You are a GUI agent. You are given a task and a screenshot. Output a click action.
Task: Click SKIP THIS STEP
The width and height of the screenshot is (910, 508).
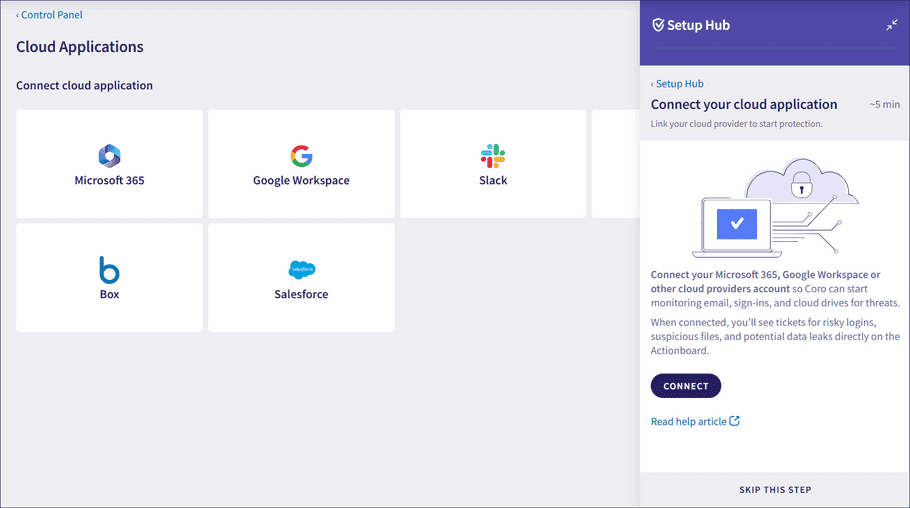[x=775, y=489]
